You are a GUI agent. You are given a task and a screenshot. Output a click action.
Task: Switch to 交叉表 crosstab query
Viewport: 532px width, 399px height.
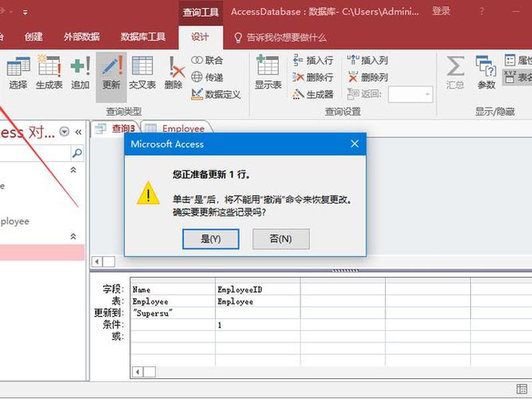click(x=142, y=73)
